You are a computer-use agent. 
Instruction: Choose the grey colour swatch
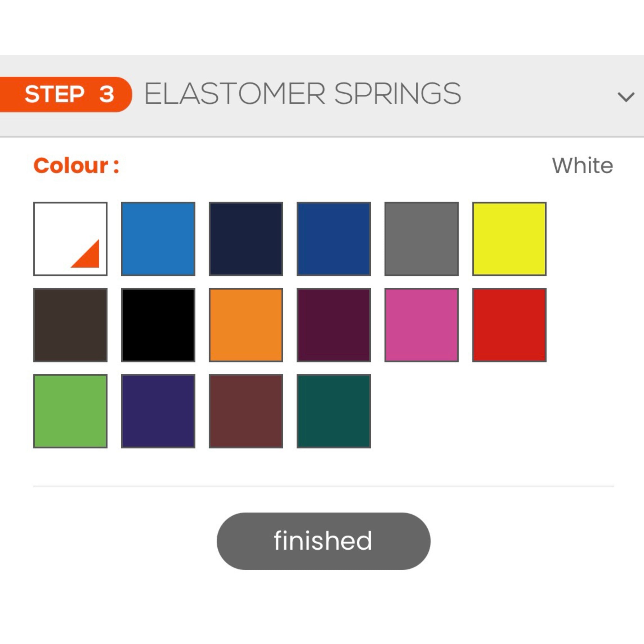click(421, 239)
